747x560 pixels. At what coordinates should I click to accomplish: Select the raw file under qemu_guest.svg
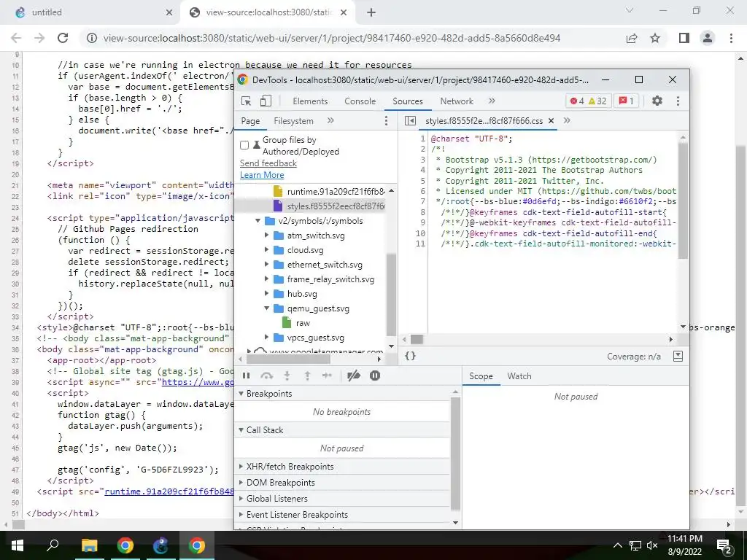tap(303, 323)
